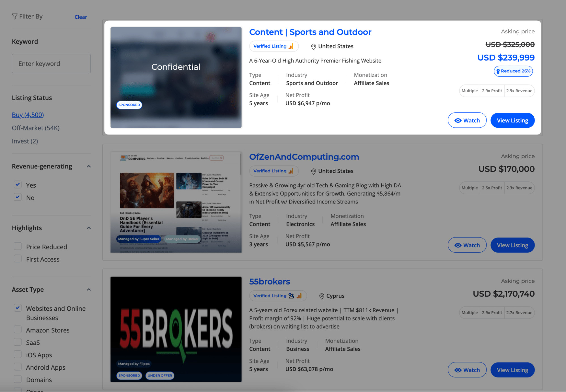
Task: Click analytics bar icon on 55brokers badge
Action: [299, 295]
